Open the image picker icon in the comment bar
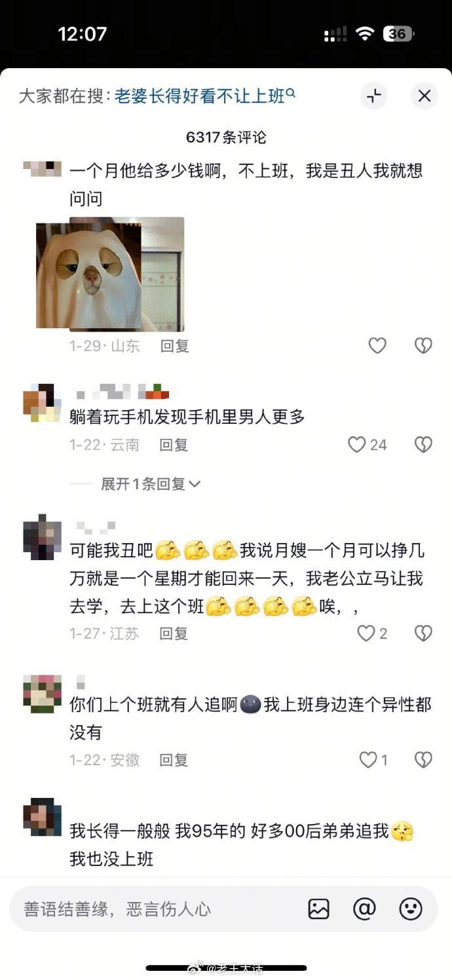The width and height of the screenshot is (452, 980). click(x=318, y=909)
